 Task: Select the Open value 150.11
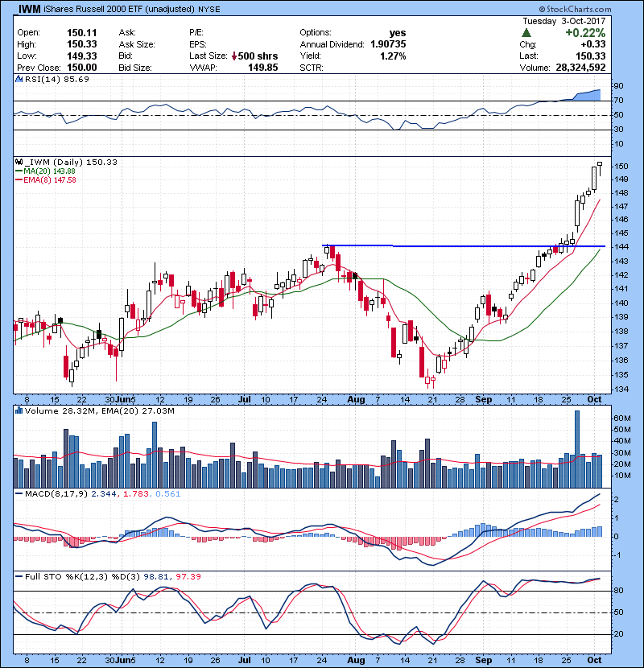pos(82,33)
